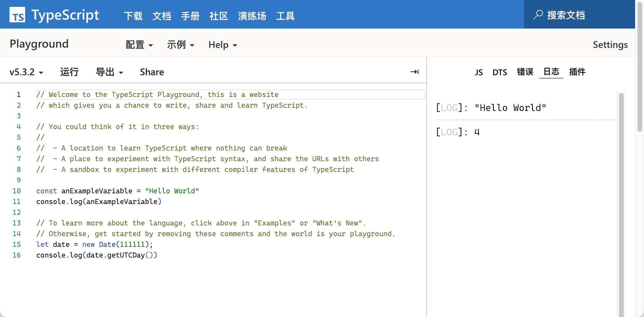Expand the 示例 examples dropdown
644x317 pixels.
[180, 45]
